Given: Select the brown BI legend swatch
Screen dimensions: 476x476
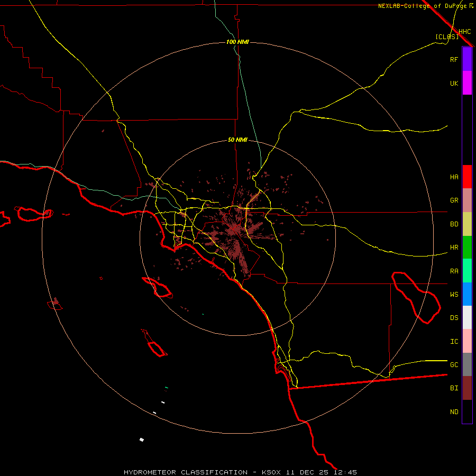Looking at the screenshot, I should point(467,388).
